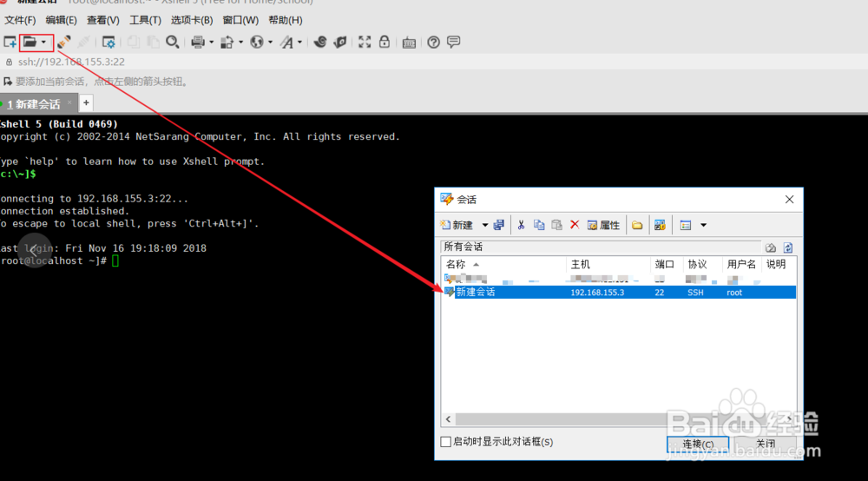Click the Open session folder icon
This screenshot has width=868, height=481.
pyautogui.click(x=30, y=42)
